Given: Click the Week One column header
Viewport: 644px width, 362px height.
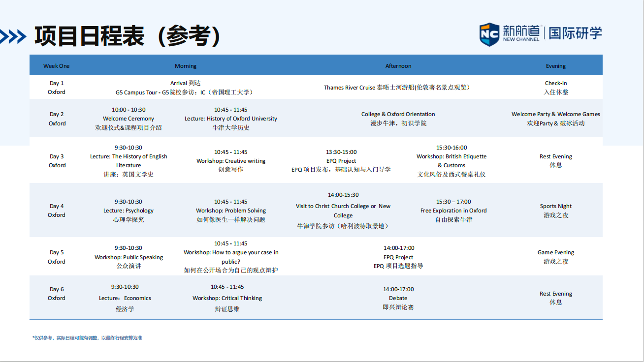Looking at the screenshot, I should (57, 66).
